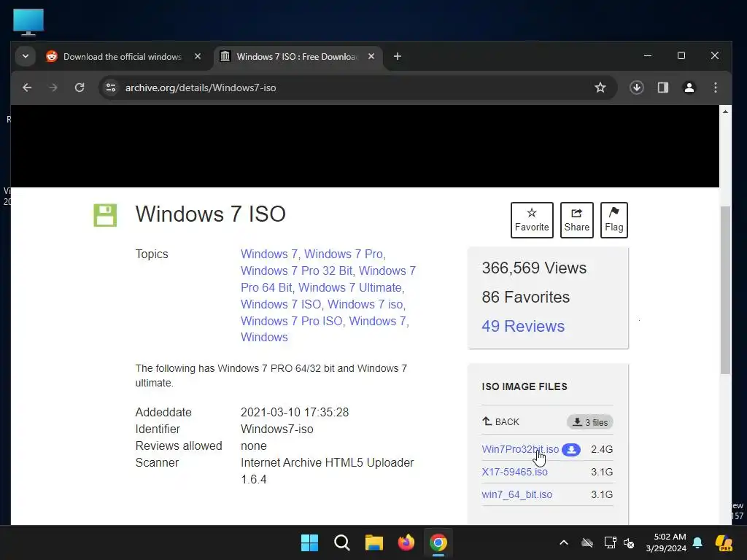Viewport: 747px width, 560px height.
Task: Open the tab search dropdown arrow
Action: tap(26, 57)
